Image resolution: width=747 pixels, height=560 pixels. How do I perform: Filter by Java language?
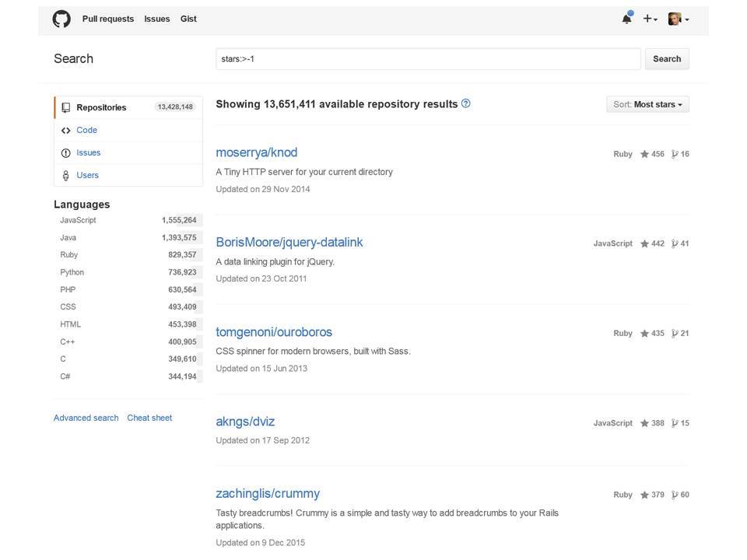click(x=128, y=238)
